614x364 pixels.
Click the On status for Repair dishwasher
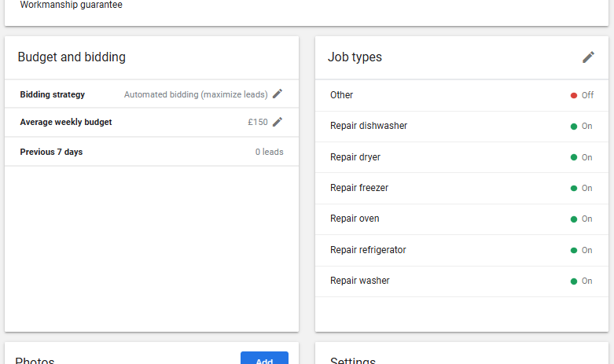click(582, 126)
